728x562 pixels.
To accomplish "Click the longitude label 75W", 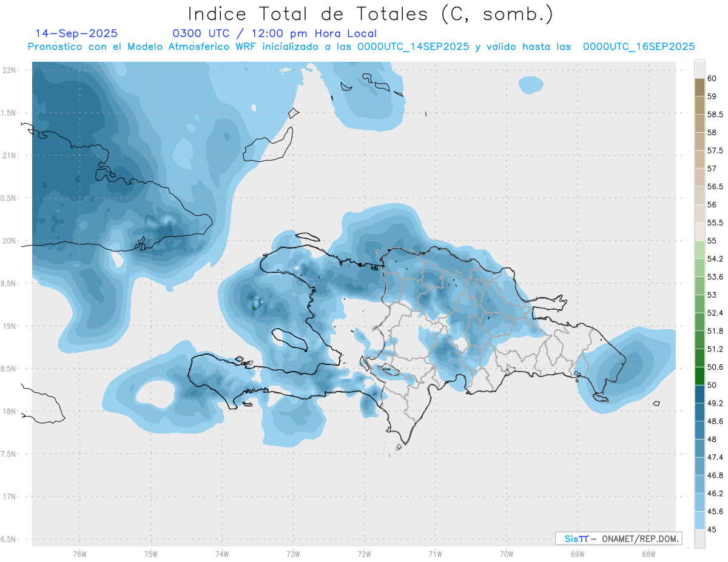I will pyautogui.click(x=151, y=554).
